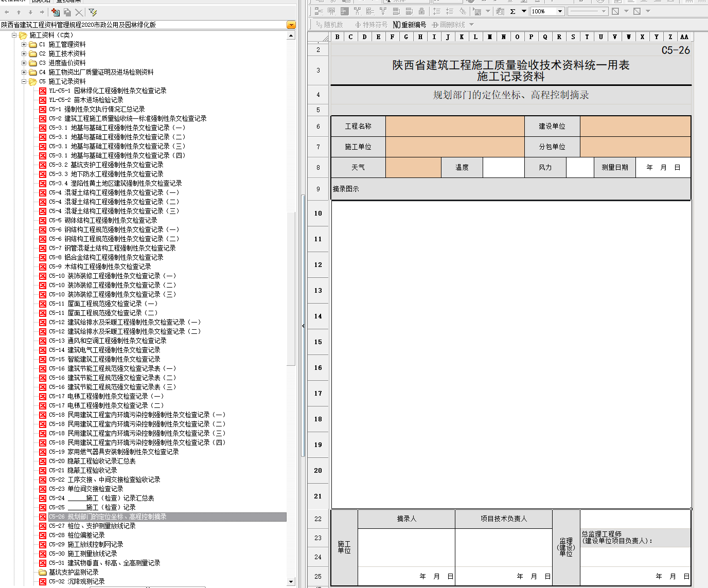708x588 pixels.
Task: Click row header 15
Action: tap(318, 342)
